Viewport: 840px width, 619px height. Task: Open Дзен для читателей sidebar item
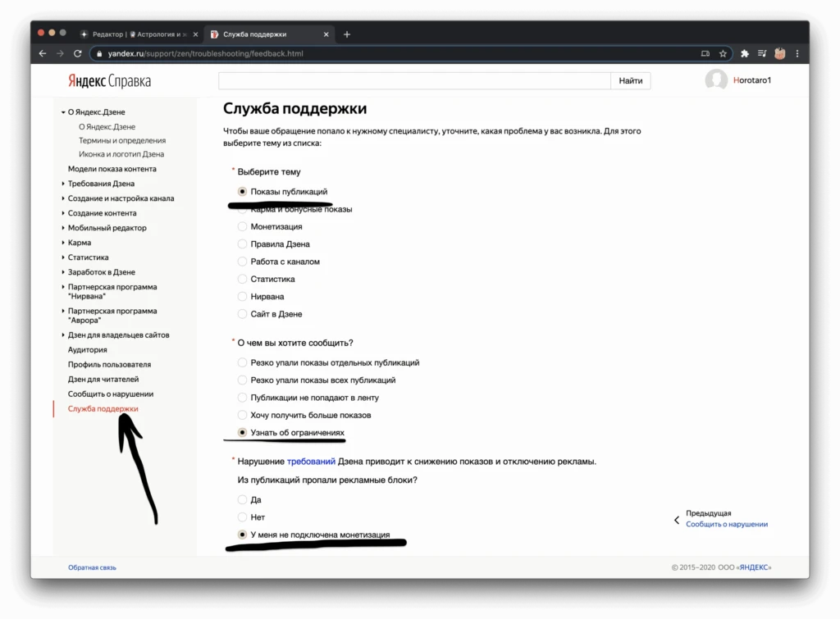[x=103, y=379]
